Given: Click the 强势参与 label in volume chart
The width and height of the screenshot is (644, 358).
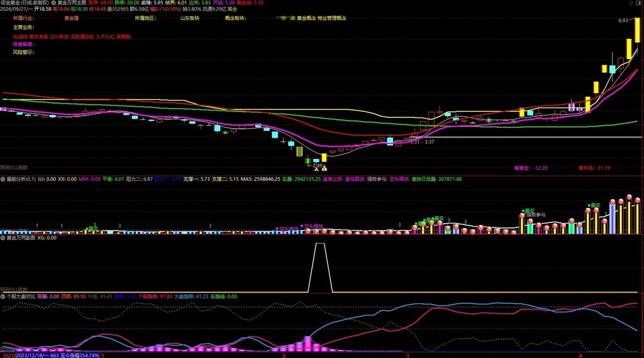Looking at the screenshot, I should coord(536,215).
